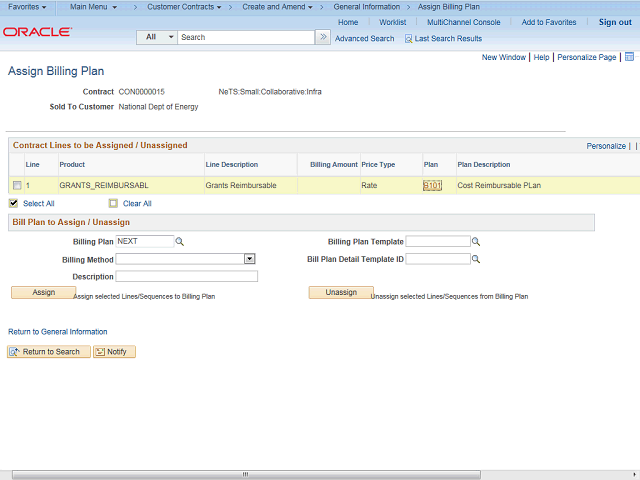Viewport: 640px width, 480px height.
Task: Open the Favorites dropdown menu
Action: [x=27, y=7]
